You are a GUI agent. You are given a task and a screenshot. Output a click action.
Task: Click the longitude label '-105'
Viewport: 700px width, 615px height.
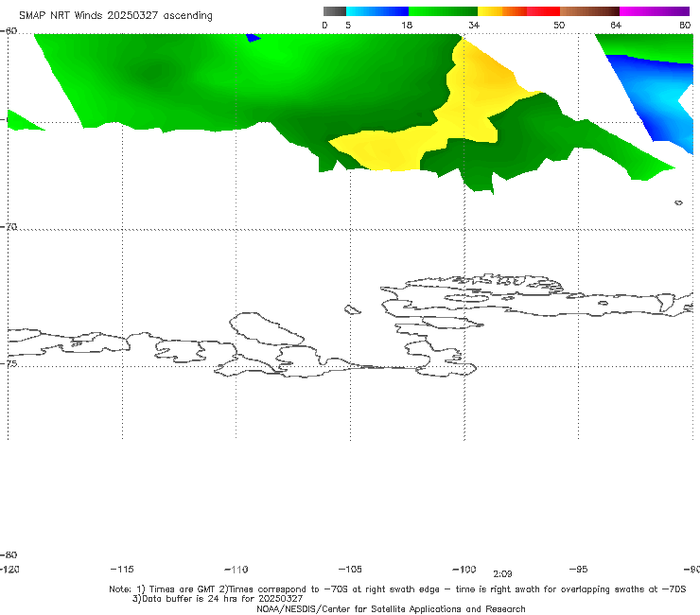(x=350, y=569)
